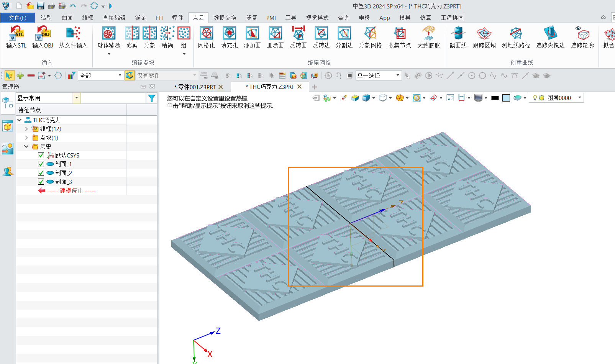Select the 查询 ribbon tab
Viewport: 615px width, 364px height.
(344, 18)
